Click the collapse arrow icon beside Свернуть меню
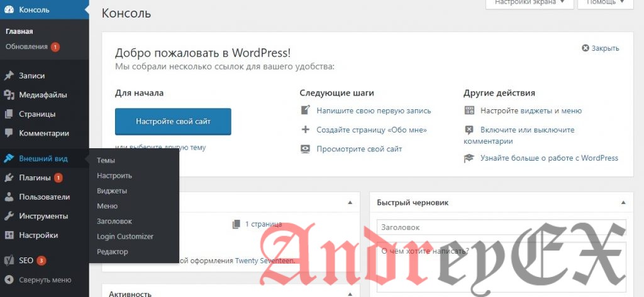 coord(9,280)
